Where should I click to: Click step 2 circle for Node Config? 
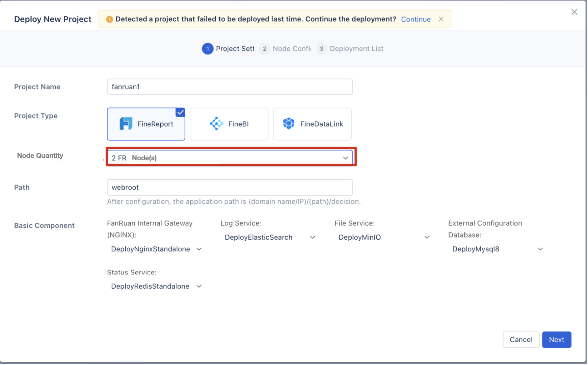tap(264, 49)
